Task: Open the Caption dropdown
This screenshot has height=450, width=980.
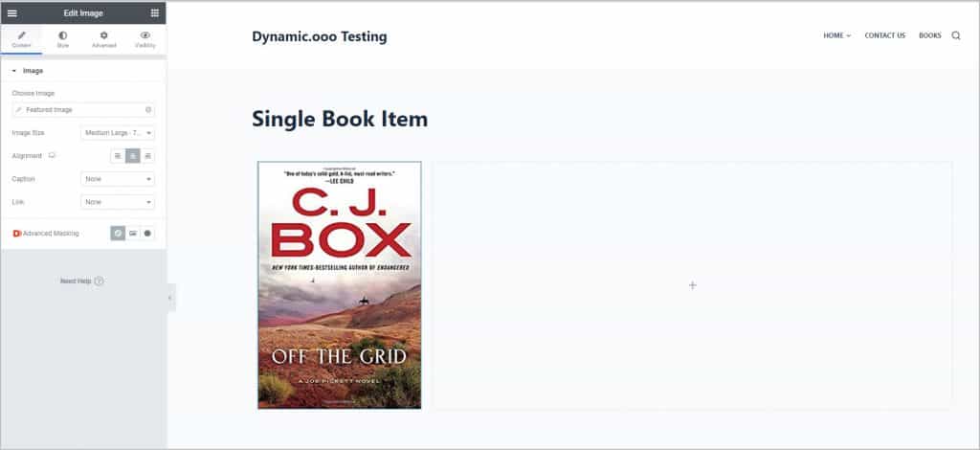Action: click(x=118, y=179)
